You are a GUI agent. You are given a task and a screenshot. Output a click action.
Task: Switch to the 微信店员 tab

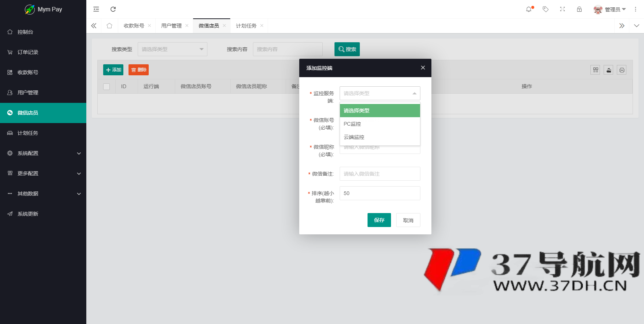[x=209, y=26]
